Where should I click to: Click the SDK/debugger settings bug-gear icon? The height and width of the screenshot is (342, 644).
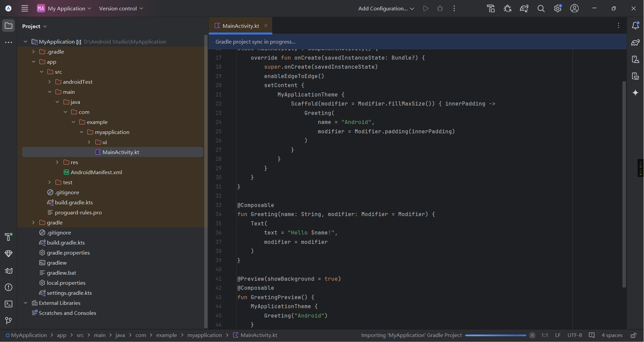(x=508, y=8)
